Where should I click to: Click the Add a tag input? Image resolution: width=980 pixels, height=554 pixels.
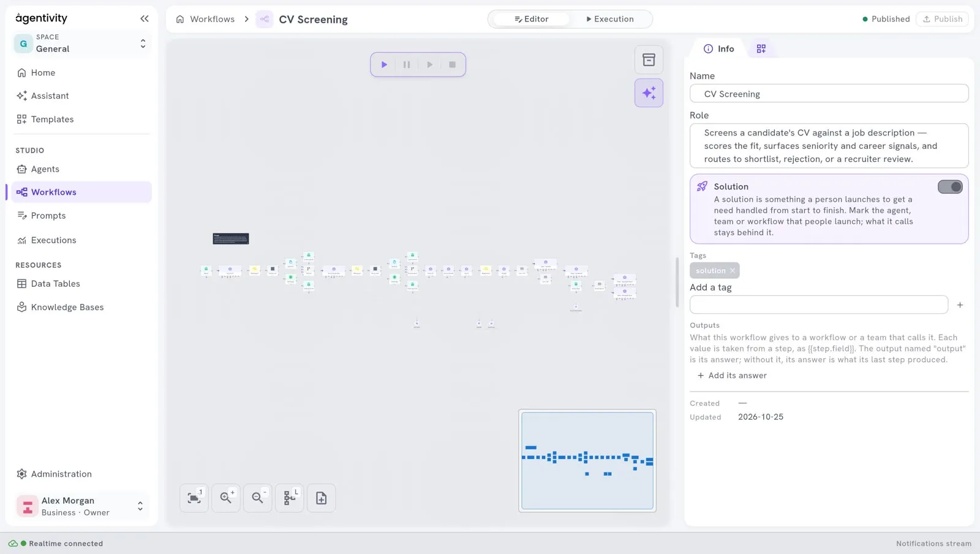[x=819, y=305]
